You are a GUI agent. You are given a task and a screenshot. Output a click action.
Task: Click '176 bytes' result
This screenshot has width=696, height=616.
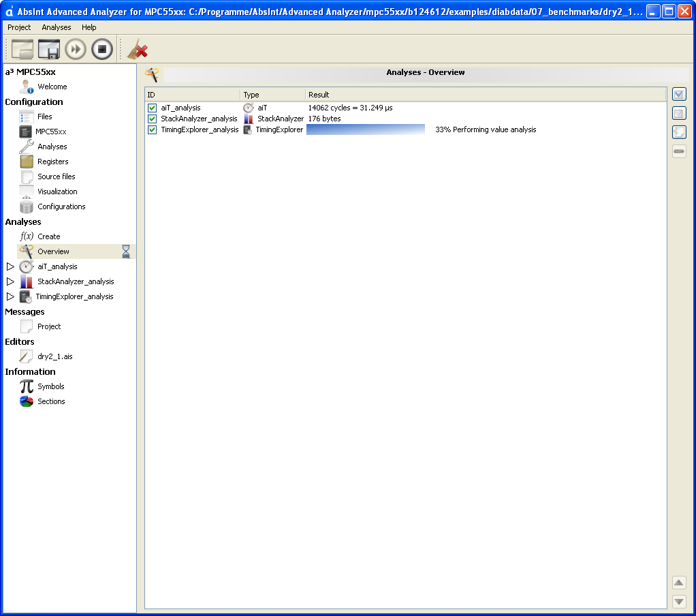[324, 119]
